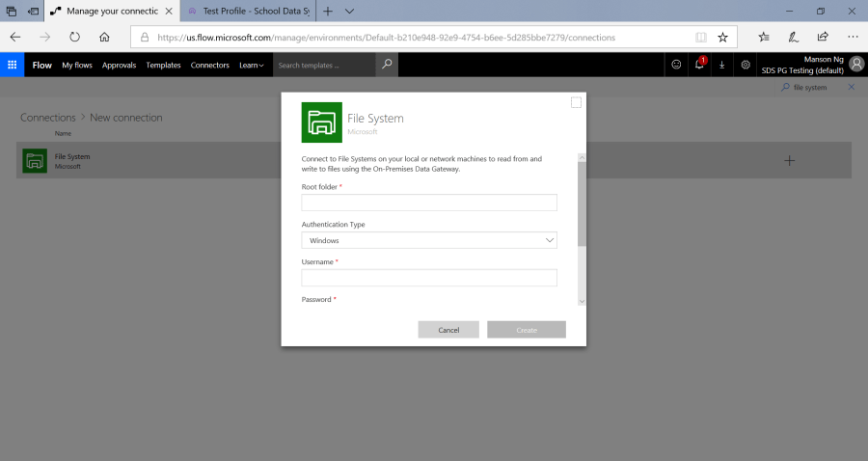Open browser settings and more menu
Screen dimensions: 868x461
pyautogui.click(x=853, y=37)
